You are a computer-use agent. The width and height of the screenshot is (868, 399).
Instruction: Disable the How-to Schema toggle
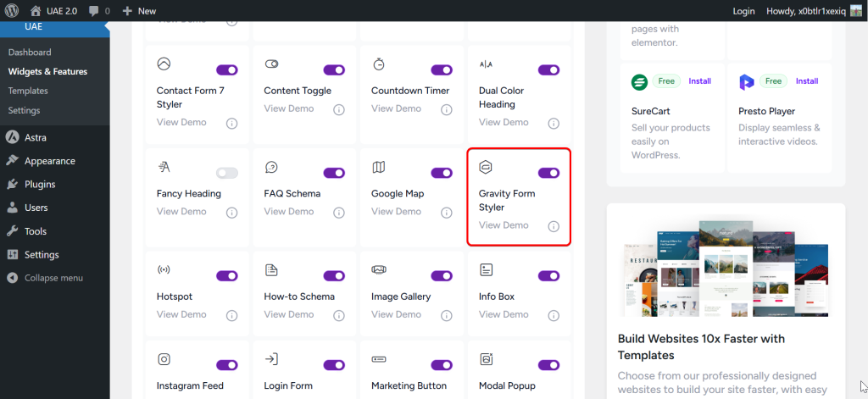[x=334, y=276]
